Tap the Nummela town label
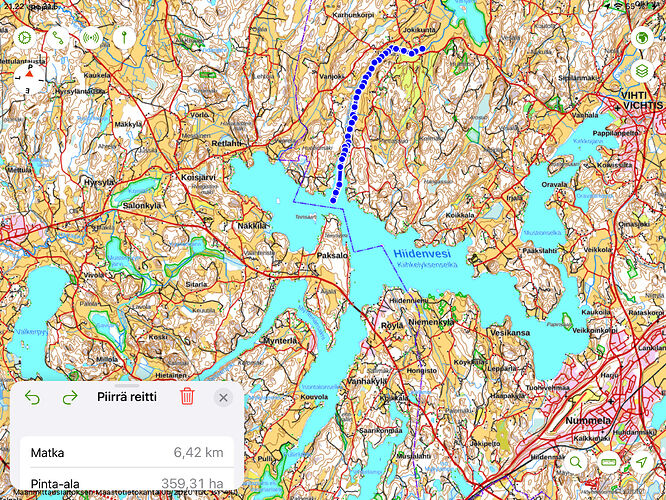The width and height of the screenshot is (666, 500). [x=588, y=421]
